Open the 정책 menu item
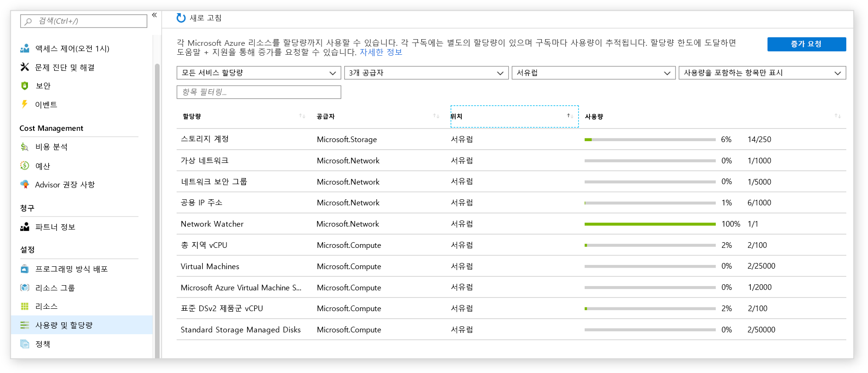 pos(43,344)
